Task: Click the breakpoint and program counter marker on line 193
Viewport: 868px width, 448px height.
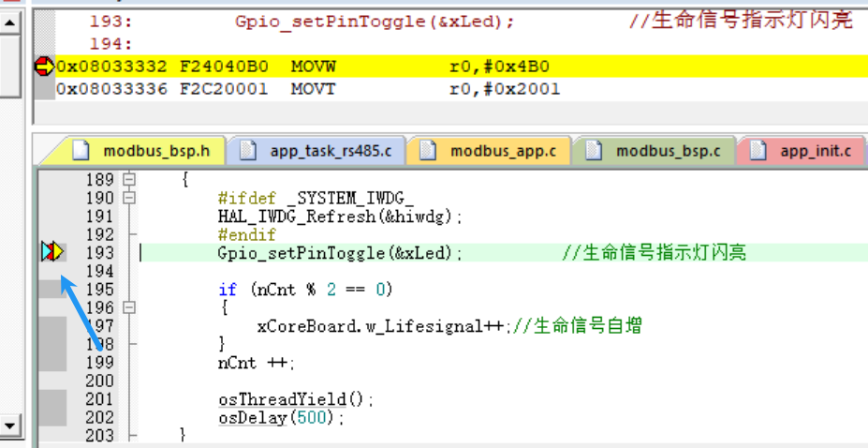Action: [x=53, y=252]
